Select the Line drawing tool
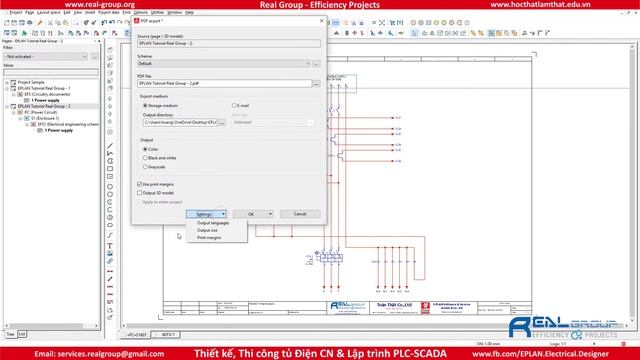 coord(110,146)
